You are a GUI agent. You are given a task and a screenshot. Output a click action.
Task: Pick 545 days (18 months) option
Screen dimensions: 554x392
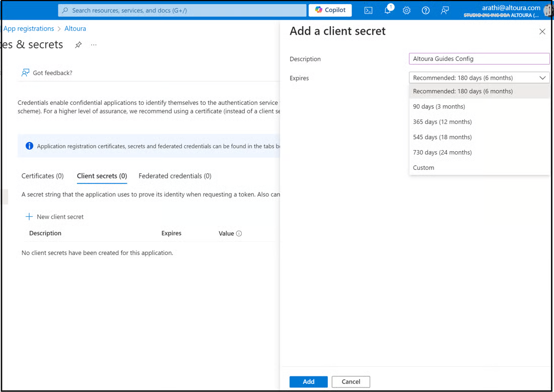pyautogui.click(x=479, y=137)
